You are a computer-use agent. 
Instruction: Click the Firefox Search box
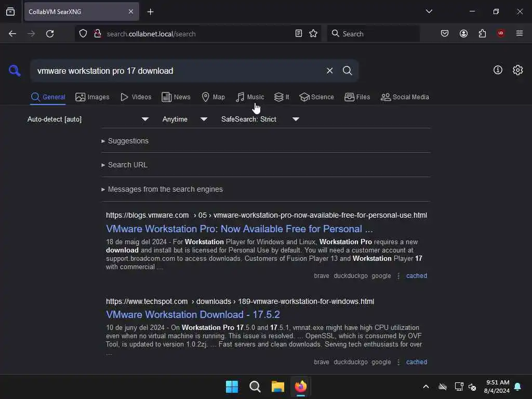pyautogui.click(x=373, y=34)
